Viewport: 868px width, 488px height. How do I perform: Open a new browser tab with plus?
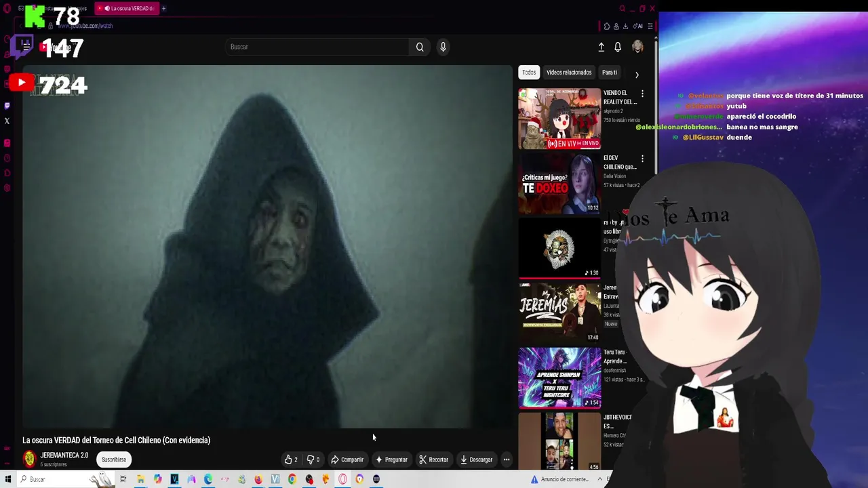point(163,8)
